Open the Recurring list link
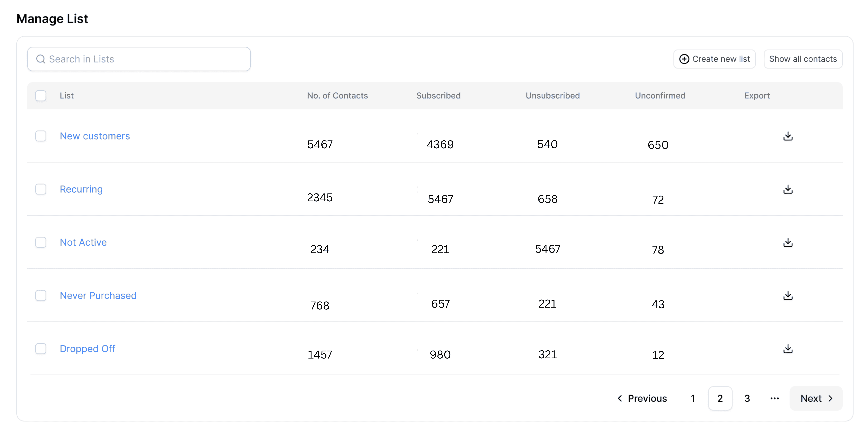The height and width of the screenshot is (425, 868). [x=81, y=189]
